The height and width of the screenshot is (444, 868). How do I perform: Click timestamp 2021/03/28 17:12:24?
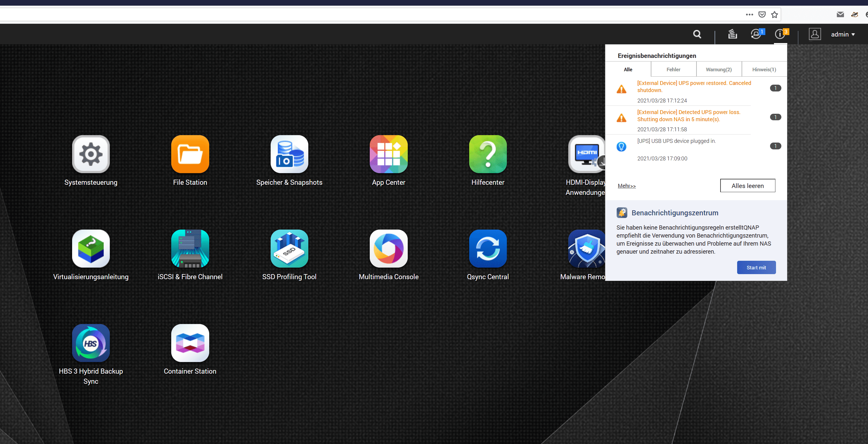click(x=662, y=100)
